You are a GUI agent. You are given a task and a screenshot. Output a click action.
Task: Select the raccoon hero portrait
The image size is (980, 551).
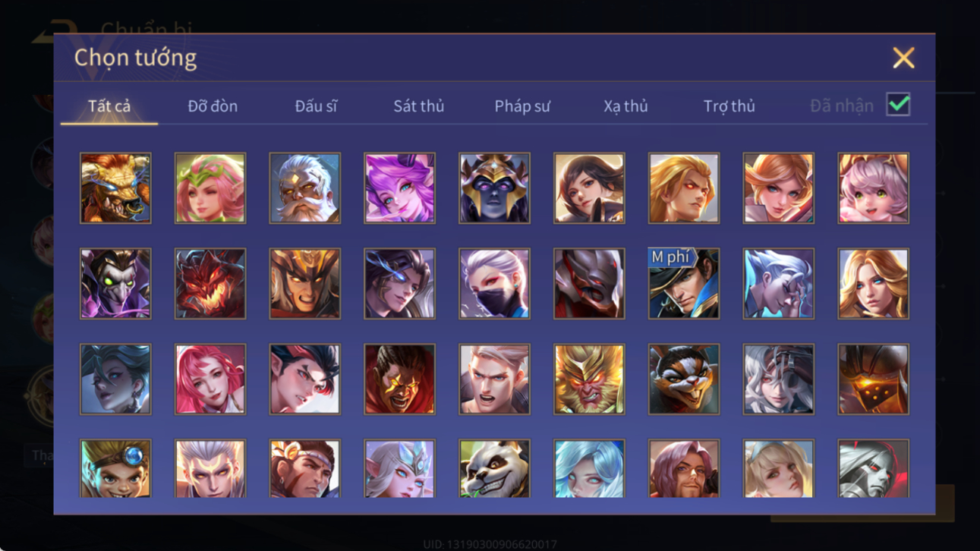(683, 379)
